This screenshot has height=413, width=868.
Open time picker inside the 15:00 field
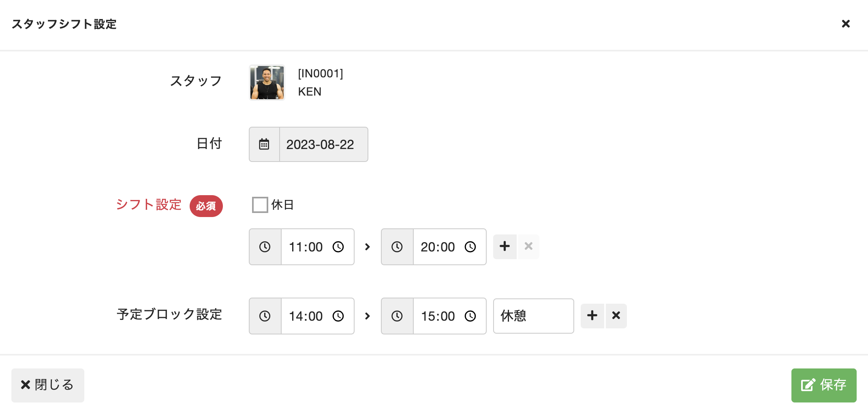click(470, 316)
